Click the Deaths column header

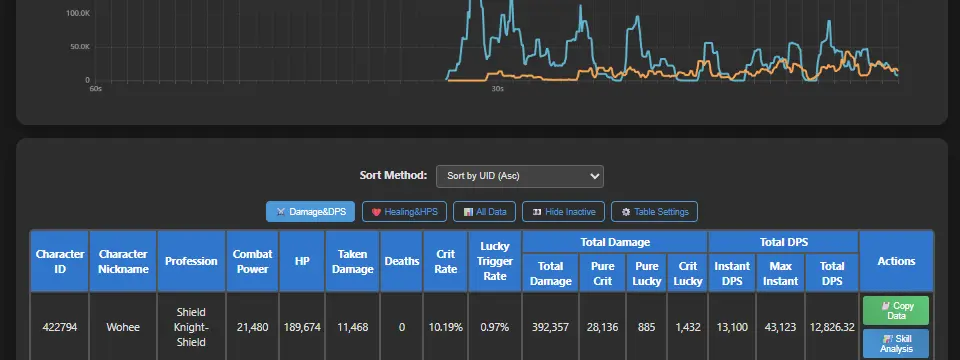(402, 261)
